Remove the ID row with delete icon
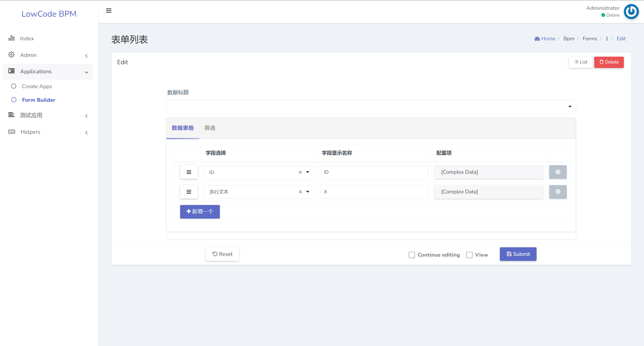The width and height of the screenshot is (644, 346). pos(558,172)
